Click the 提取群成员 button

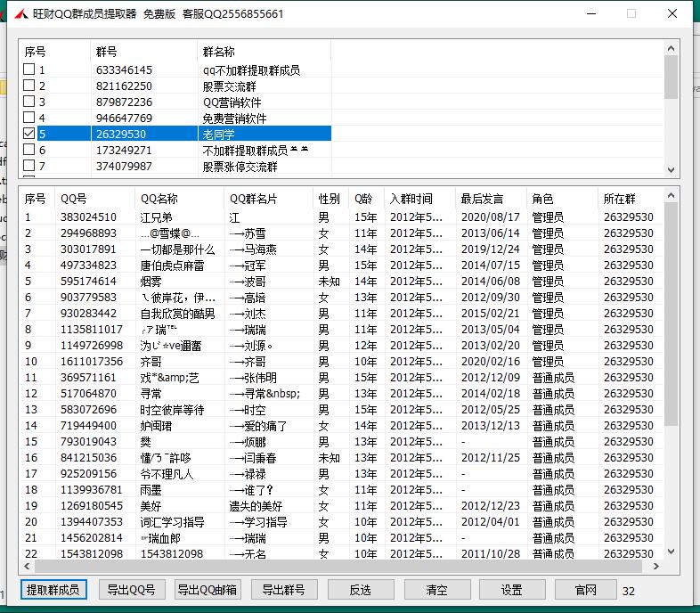coord(53,590)
